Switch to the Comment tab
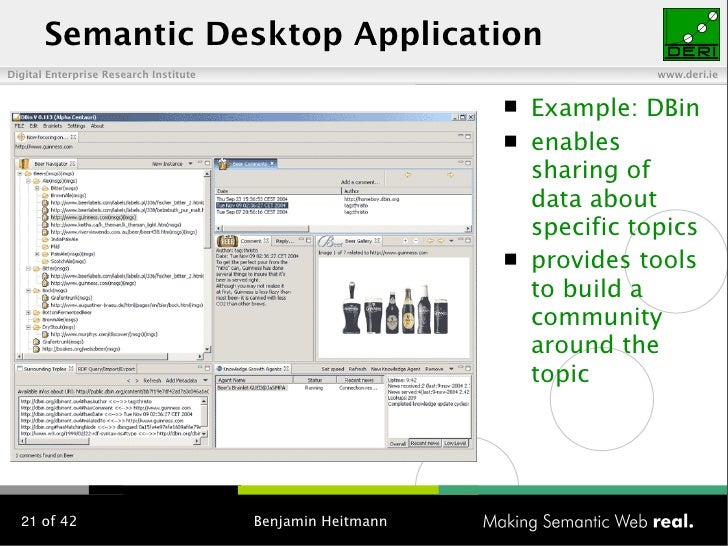This screenshot has height=546, width=728. pos(244,241)
